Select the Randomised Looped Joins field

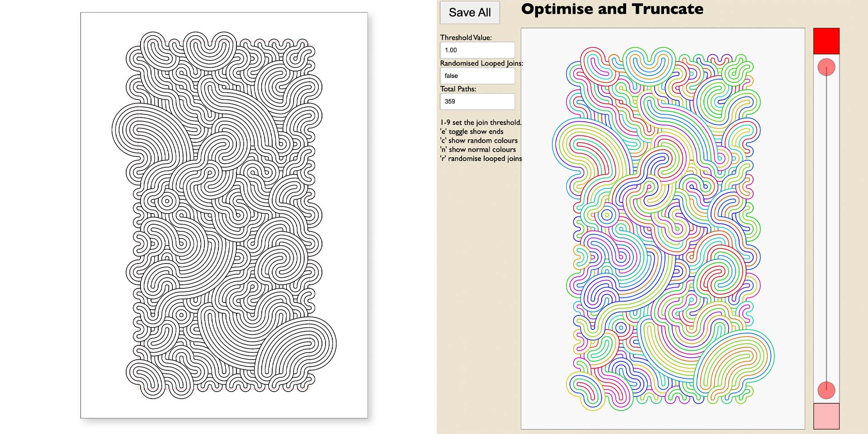click(477, 76)
